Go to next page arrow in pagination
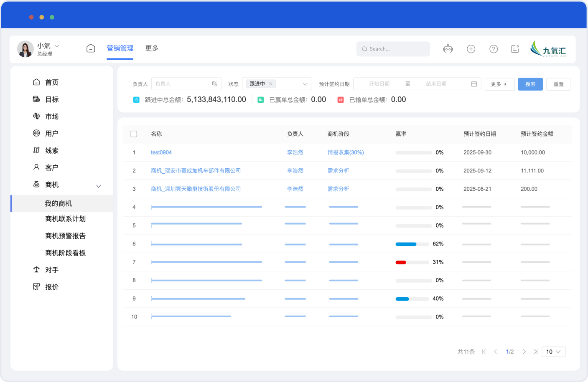Screen dimensions: 588x382 524,352
